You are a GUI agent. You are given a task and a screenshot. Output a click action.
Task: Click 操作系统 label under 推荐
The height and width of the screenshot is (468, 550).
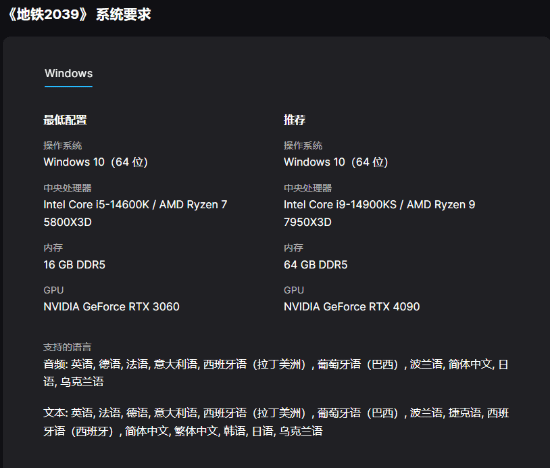click(x=303, y=146)
